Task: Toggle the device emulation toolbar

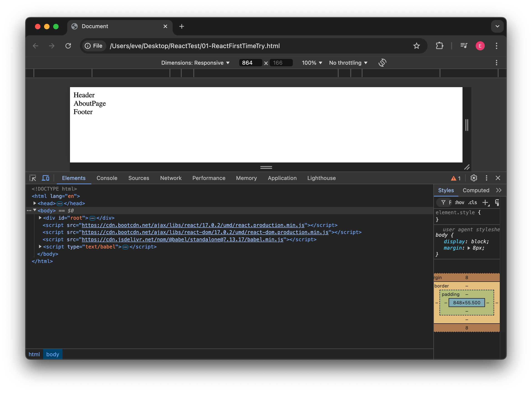Action: coord(45,178)
